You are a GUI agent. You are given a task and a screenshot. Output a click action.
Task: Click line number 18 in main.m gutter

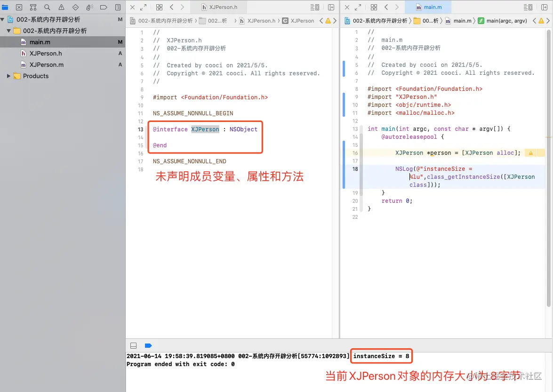tap(355, 169)
